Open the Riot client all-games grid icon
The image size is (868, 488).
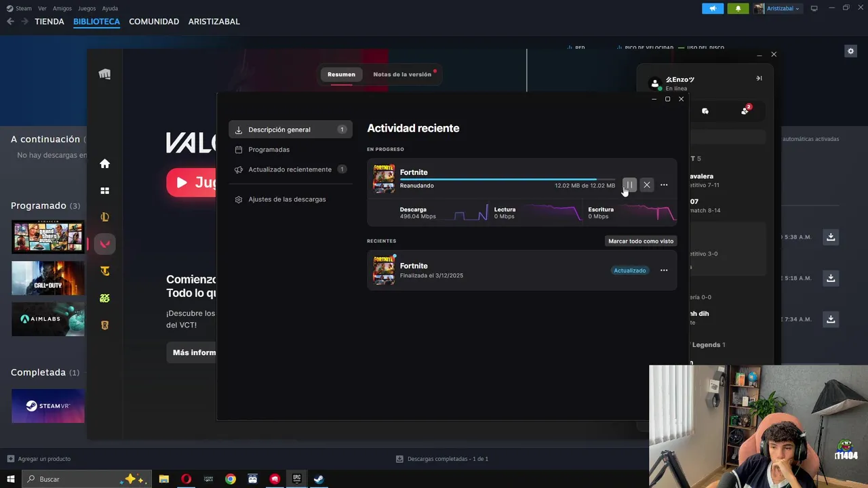(x=104, y=191)
